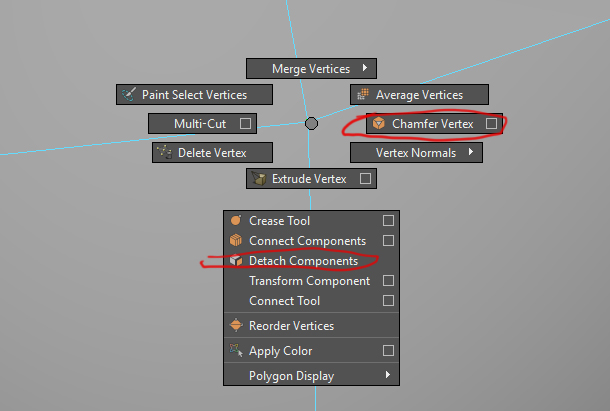Click the selected vertex point in viewport
This screenshot has width=610, height=411.
point(311,123)
